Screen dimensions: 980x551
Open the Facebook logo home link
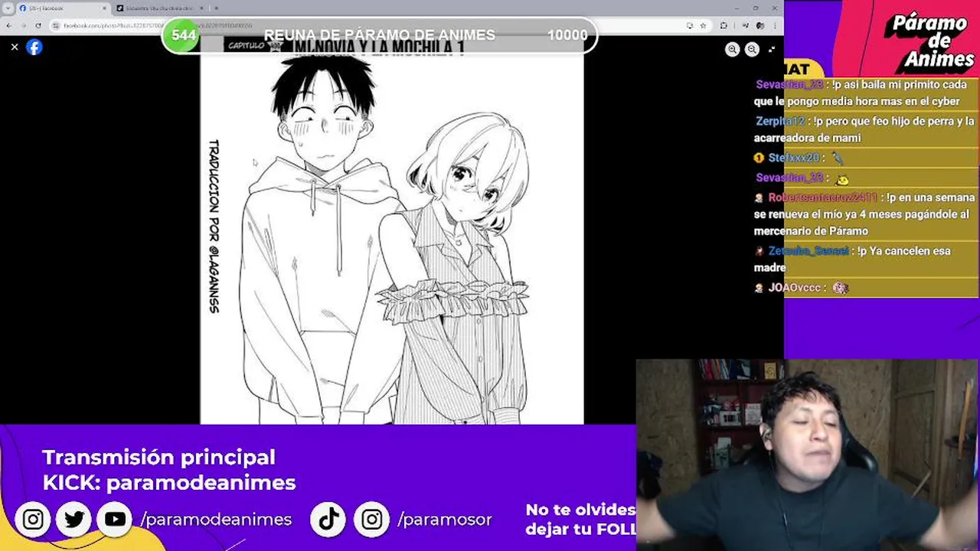point(34,47)
